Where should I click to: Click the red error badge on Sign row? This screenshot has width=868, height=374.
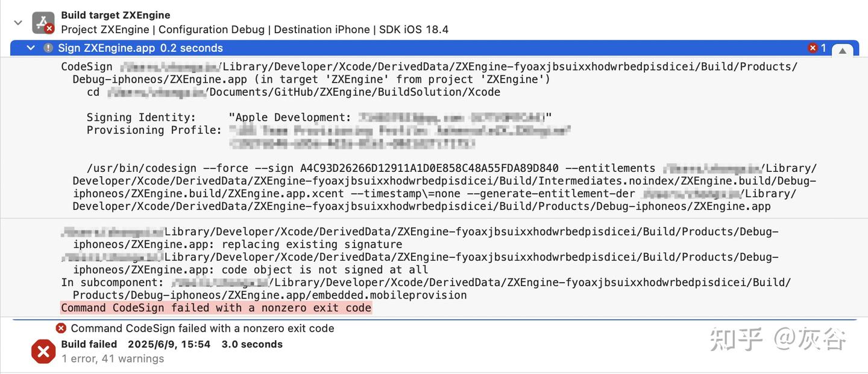point(813,48)
